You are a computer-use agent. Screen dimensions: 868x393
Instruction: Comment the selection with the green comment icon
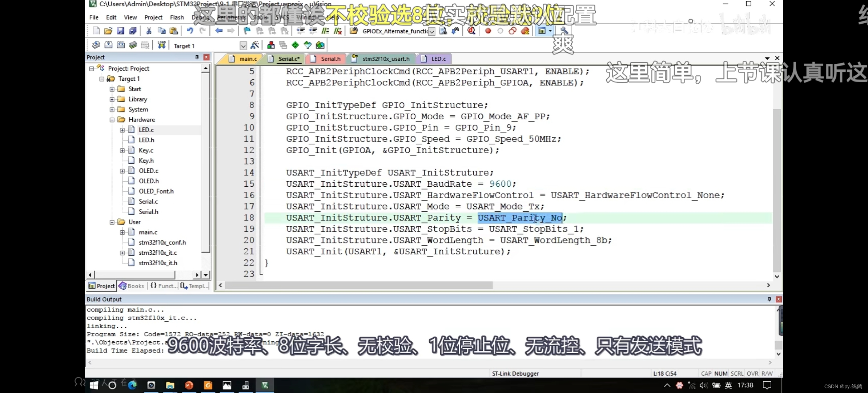pyautogui.click(x=325, y=31)
